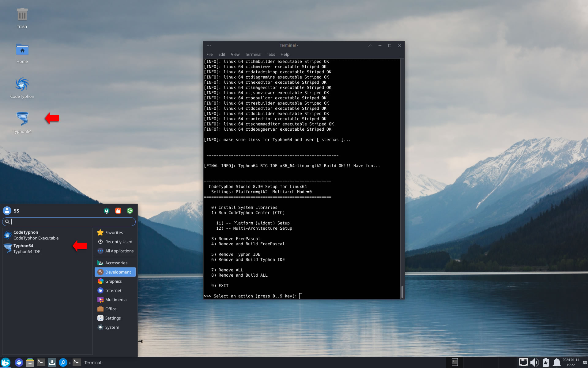Select the Multimedia category
The width and height of the screenshot is (588, 368).
click(115, 300)
